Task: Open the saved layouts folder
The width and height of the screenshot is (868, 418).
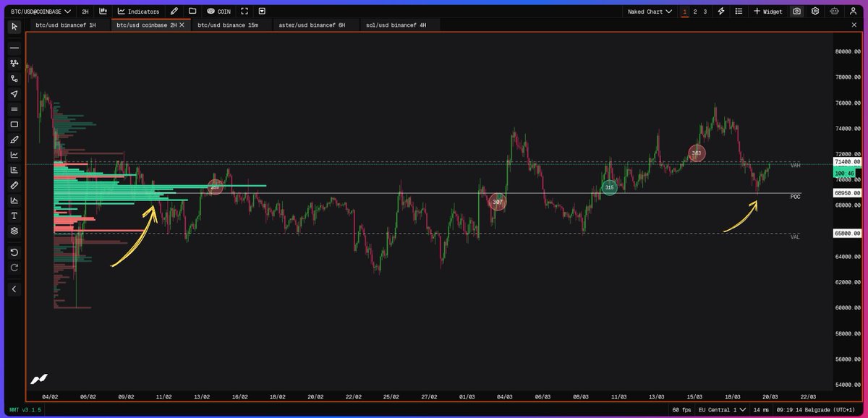Action: coord(192,12)
